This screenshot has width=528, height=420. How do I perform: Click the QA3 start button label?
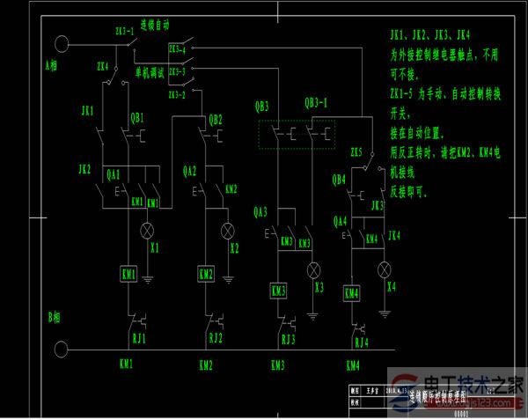pyautogui.click(x=260, y=212)
